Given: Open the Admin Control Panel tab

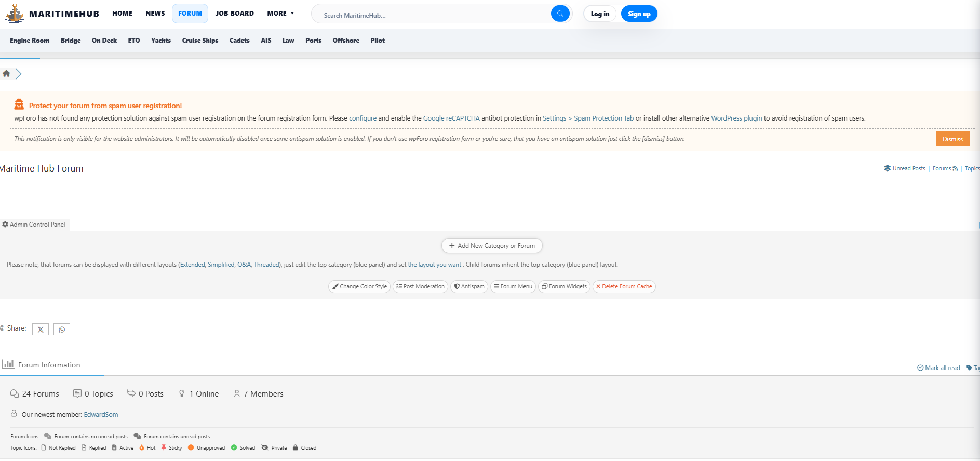Looking at the screenshot, I should click(x=34, y=225).
